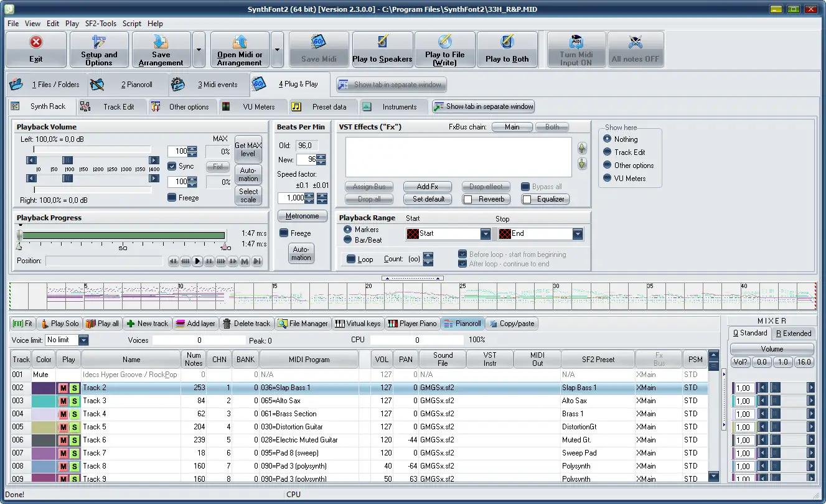The image size is (826, 504).
Task: Move VST effect down with green arrow
Action: [582, 164]
